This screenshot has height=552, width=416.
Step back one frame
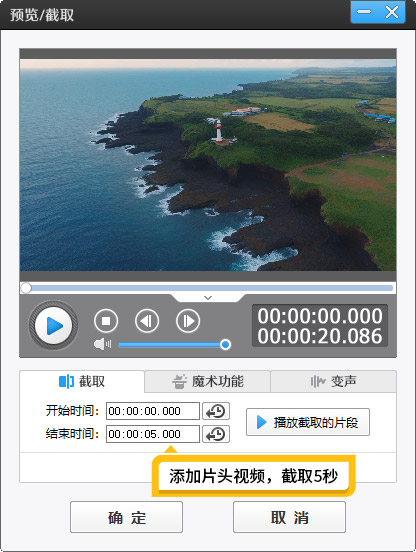[x=147, y=321]
